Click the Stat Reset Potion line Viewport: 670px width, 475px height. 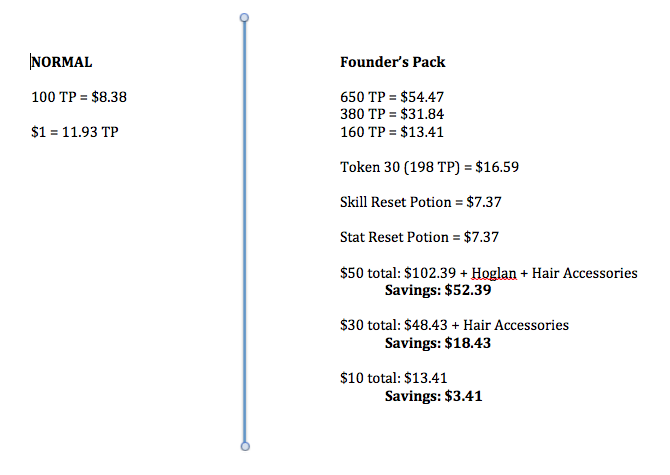[x=419, y=237]
